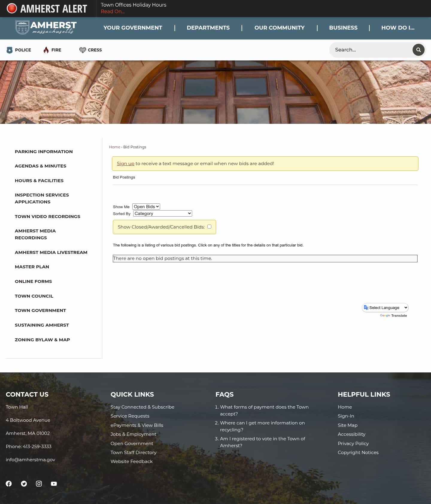431x504 pixels.
Task: Click the Fire text link
Action: (x=56, y=50)
